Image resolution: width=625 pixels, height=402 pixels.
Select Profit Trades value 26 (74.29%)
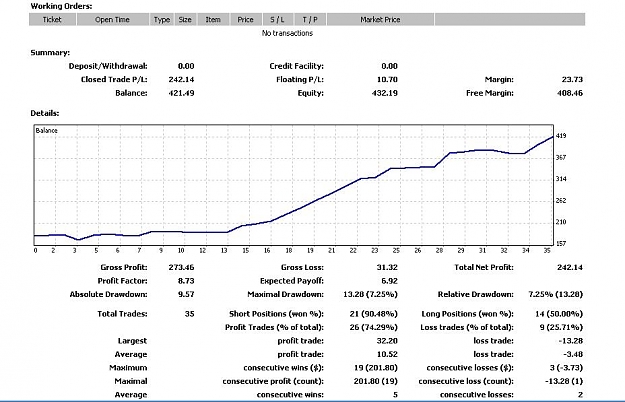(373, 327)
